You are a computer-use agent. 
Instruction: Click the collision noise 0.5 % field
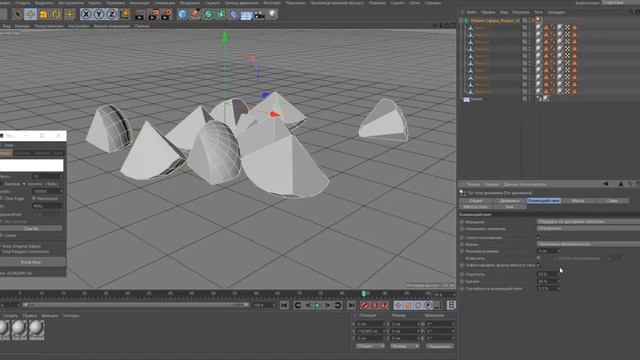point(547,288)
